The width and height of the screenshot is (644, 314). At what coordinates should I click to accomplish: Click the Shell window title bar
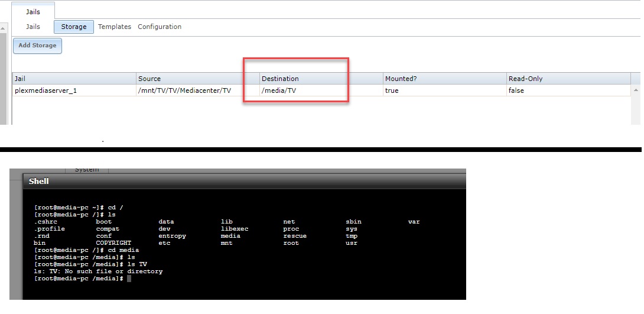coord(245,182)
